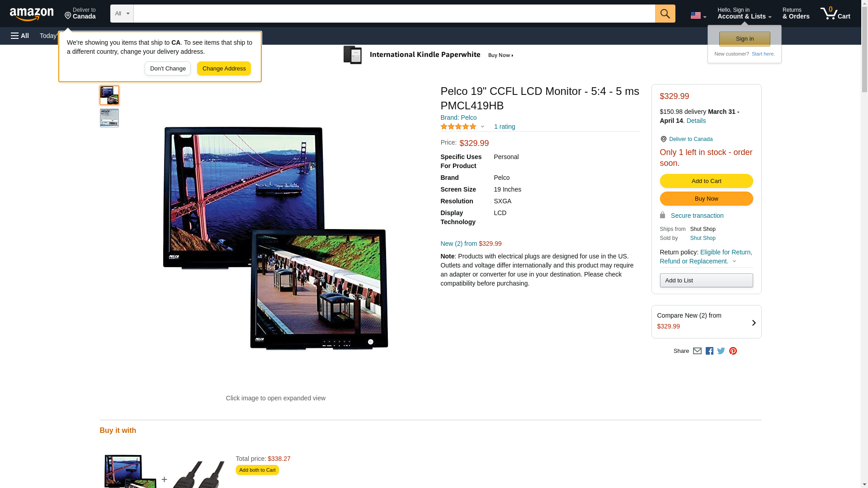Share product on Twitter icon

click(721, 351)
